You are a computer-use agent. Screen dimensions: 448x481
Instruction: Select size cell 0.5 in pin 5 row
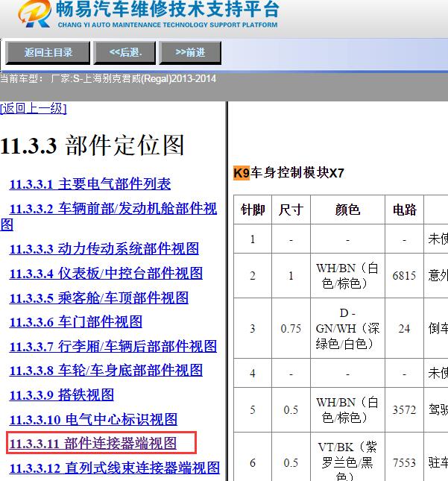pyautogui.click(x=291, y=410)
